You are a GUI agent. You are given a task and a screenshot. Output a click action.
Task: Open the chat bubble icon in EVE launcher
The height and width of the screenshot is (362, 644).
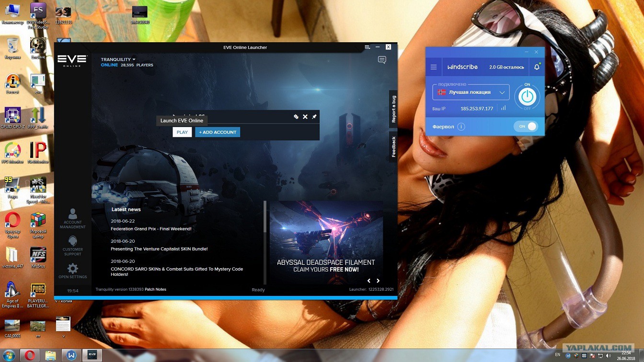pos(382,60)
